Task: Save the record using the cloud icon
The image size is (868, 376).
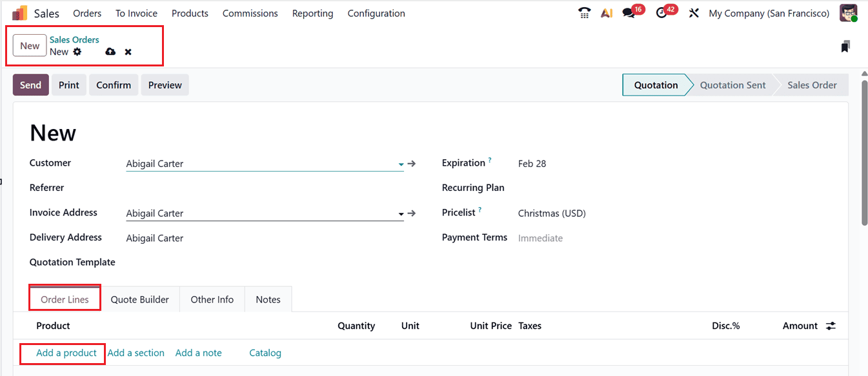Action: 110,52
